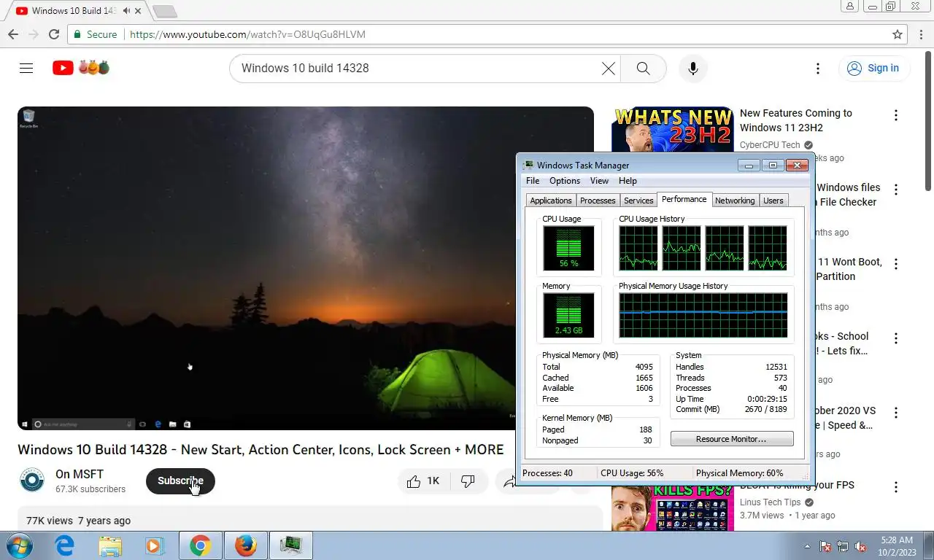Subscribe to On MSFT channel
Image resolution: width=934 pixels, height=560 pixels.
pos(180,481)
